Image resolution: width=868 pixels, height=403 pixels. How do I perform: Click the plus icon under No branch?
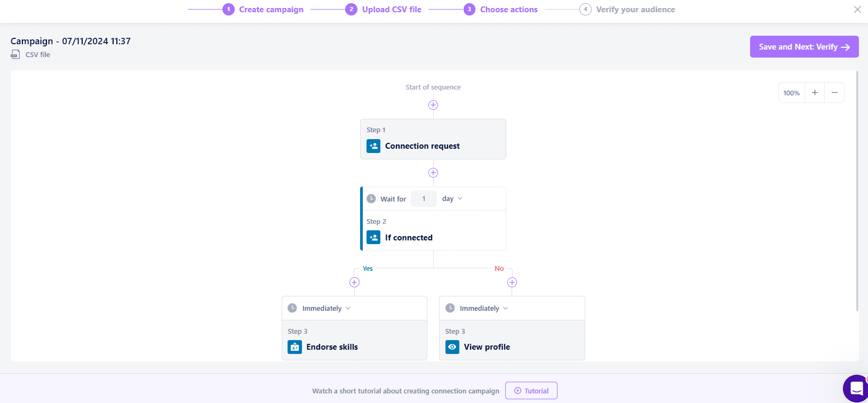pos(512,283)
